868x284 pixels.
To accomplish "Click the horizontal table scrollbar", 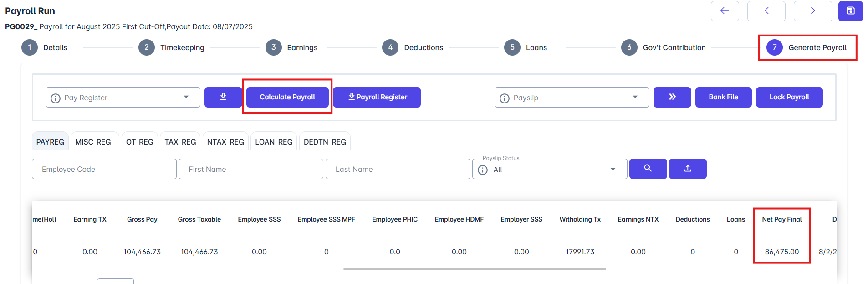I will click(475, 269).
